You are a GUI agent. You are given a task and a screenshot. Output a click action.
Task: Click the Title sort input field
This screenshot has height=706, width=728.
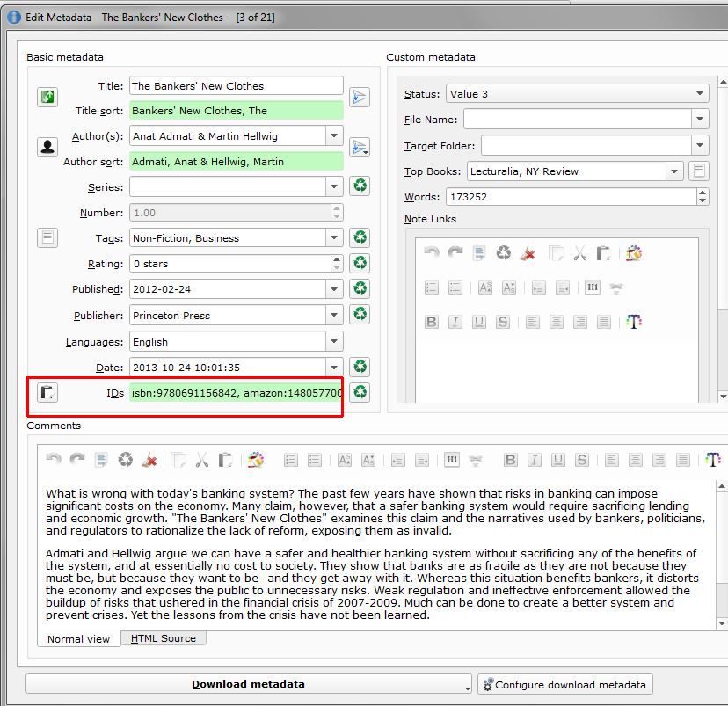tap(237, 111)
